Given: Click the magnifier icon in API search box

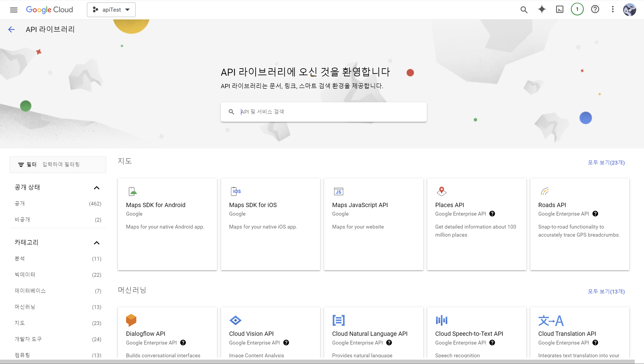Looking at the screenshot, I should (231, 112).
